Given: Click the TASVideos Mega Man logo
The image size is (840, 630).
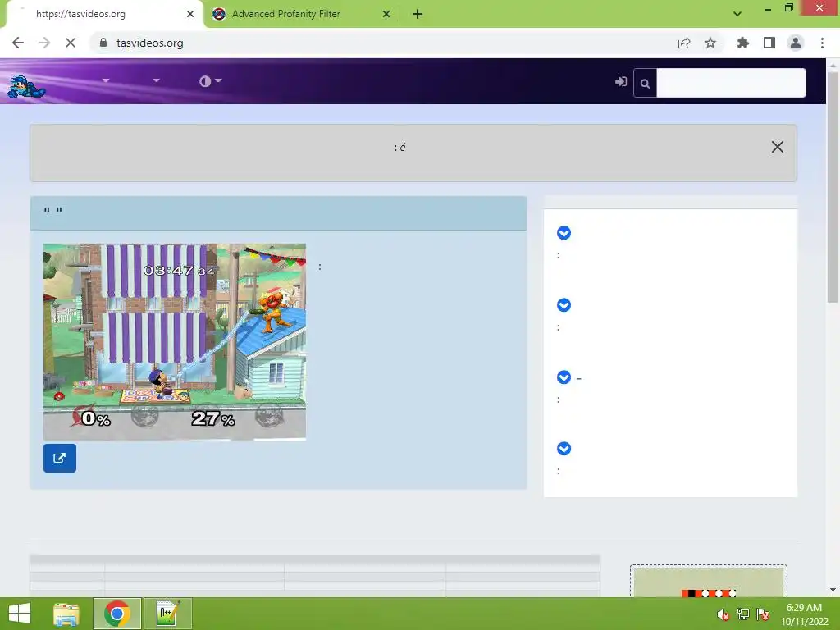Looking at the screenshot, I should 25,87.
